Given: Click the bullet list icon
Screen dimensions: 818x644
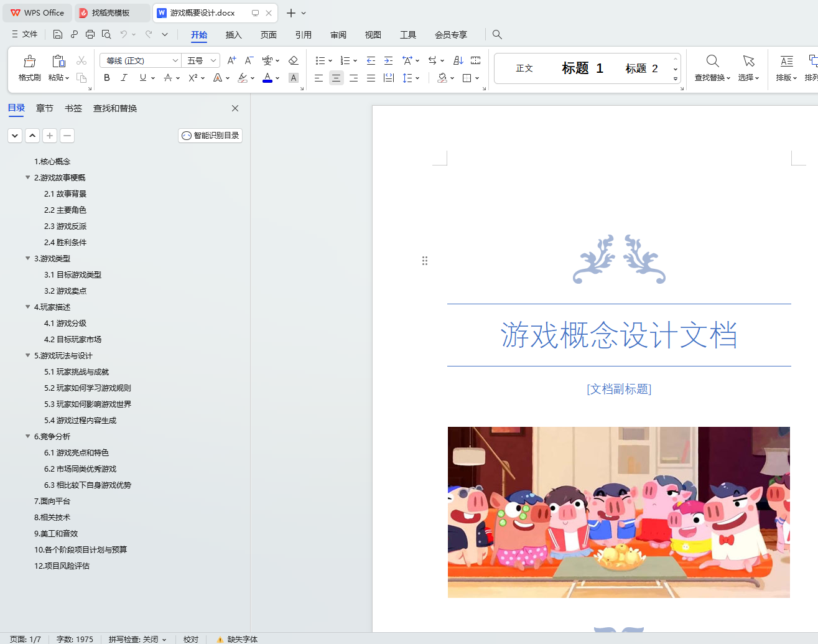Looking at the screenshot, I should 320,60.
